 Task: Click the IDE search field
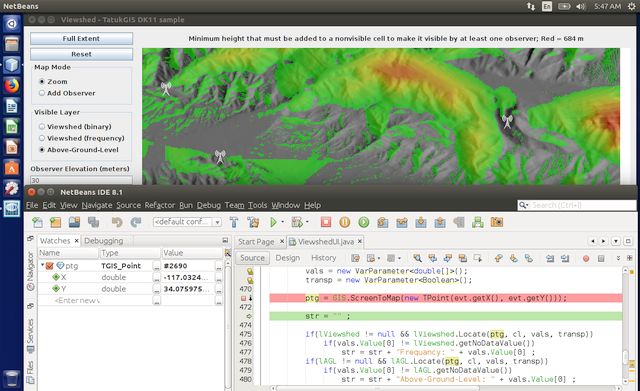(576, 205)
